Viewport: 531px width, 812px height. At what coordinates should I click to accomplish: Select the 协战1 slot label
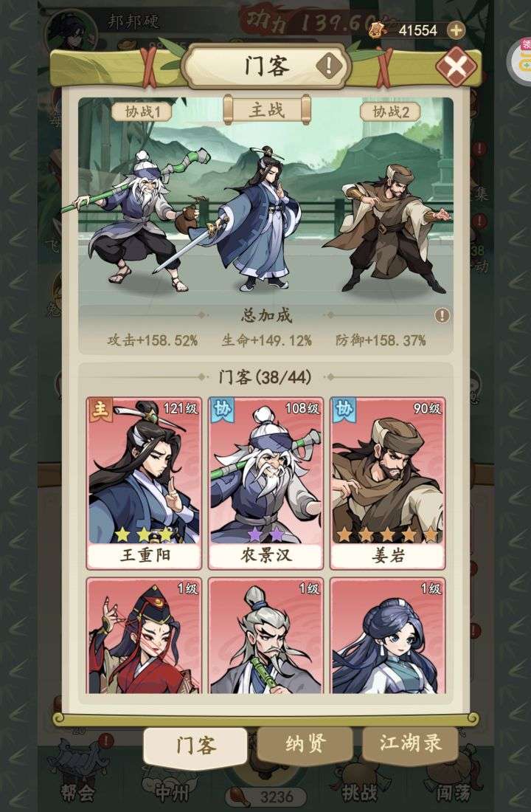point(141,112)
